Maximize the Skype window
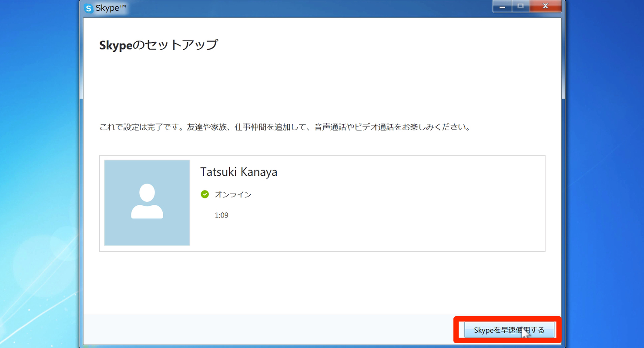This screenshot has height=348, width=644. [521, 7]
